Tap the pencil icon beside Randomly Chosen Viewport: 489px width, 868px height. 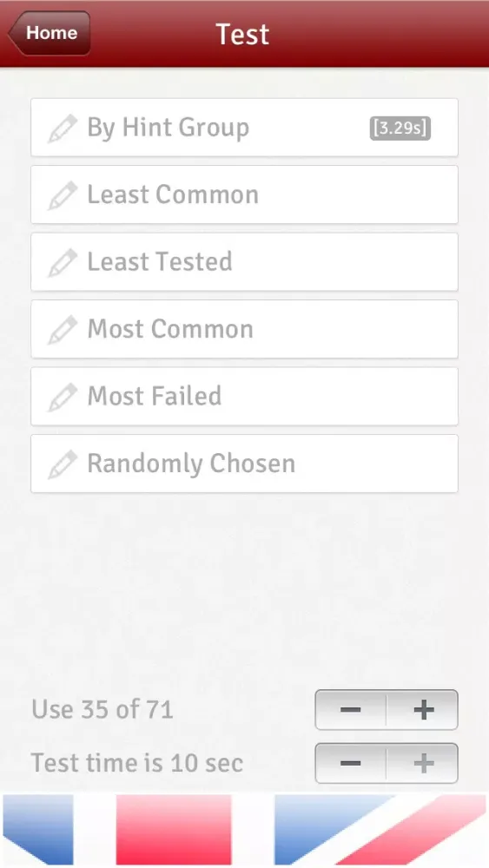click(x=63, y=464)
